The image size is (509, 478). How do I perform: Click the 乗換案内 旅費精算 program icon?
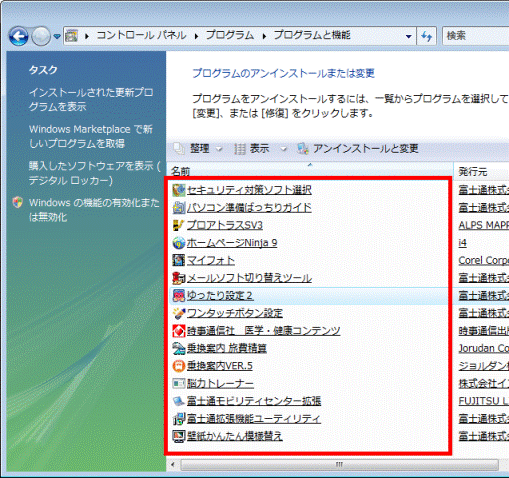[179, 348]
